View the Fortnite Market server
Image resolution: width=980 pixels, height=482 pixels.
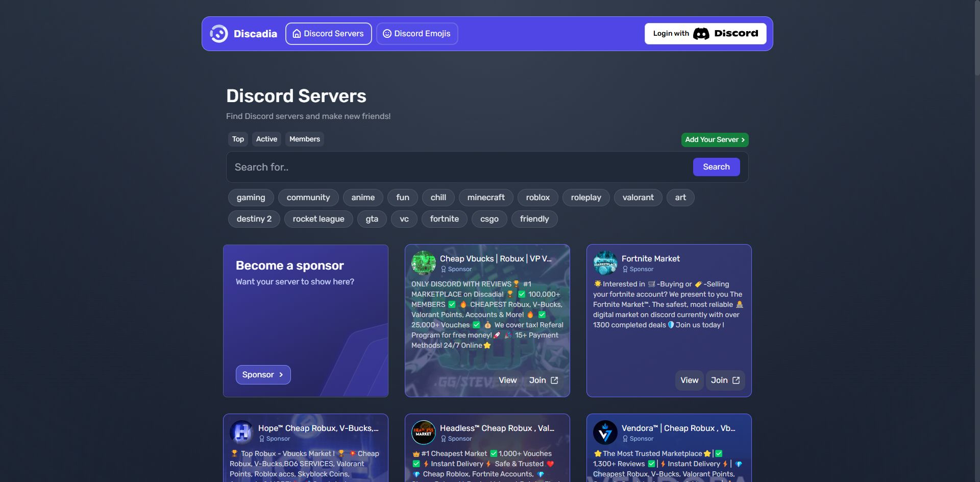click(x=689, y=380)
